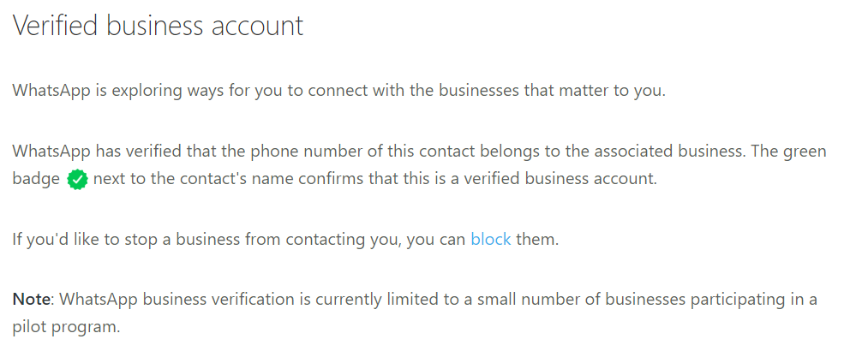Click the 'pilot program.' text
Image resolution: width=868 pixels, height=357 pixels.
tap(66, 328)
